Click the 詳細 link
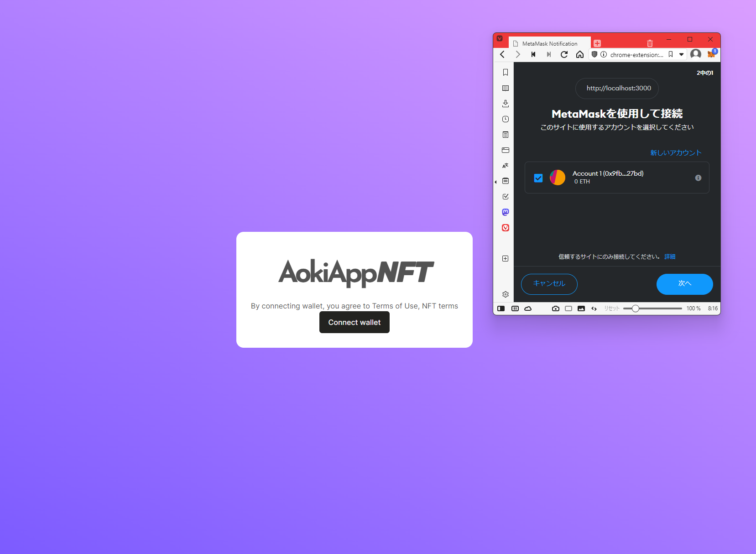This screenshot has width=756, height=554. click(670, 256)
